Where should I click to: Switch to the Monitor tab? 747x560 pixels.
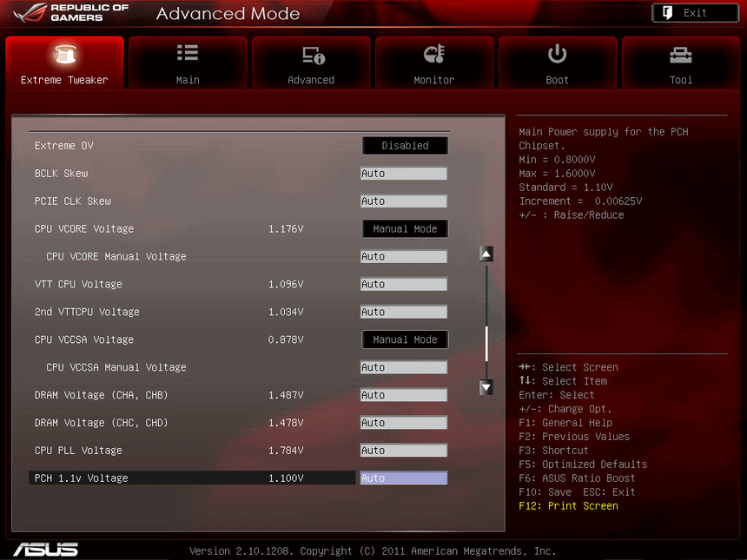click(434, 62)
